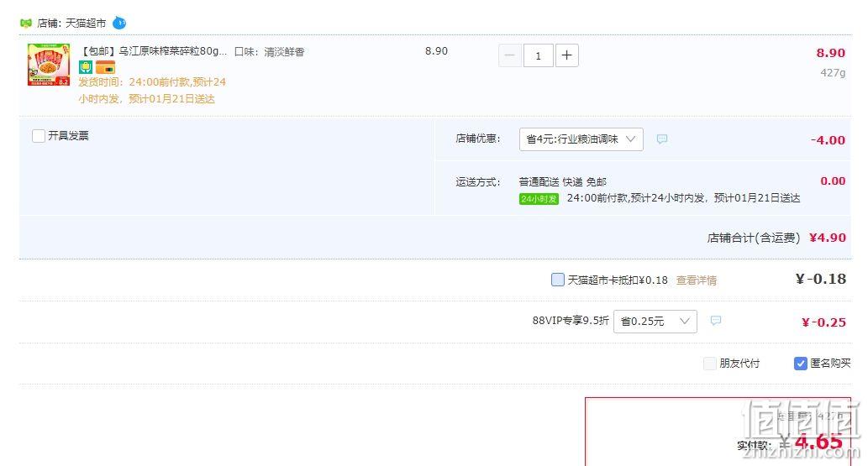Click the 口味：清淡鲜香 flavor text
The image size is (868, 466).
269,52
